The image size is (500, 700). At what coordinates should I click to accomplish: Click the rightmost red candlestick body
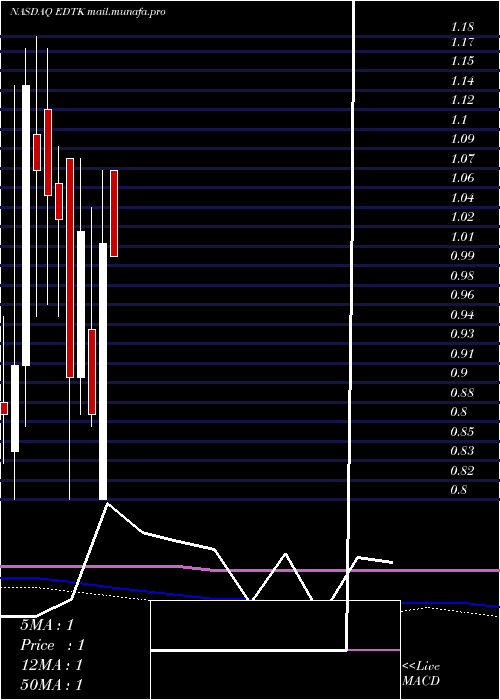(114, 213)
